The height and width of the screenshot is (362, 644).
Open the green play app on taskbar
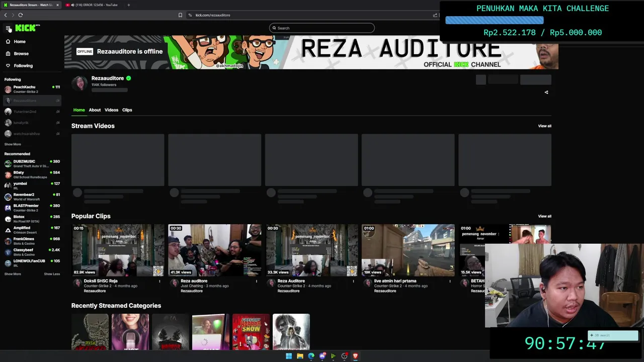pos(333,356)
